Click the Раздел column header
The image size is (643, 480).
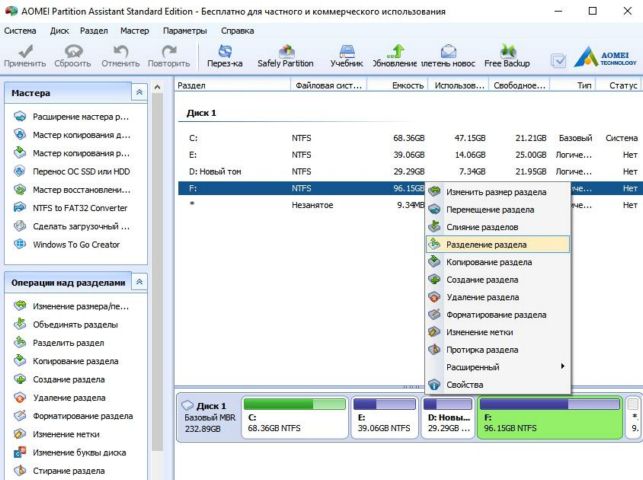click(233, 85)
